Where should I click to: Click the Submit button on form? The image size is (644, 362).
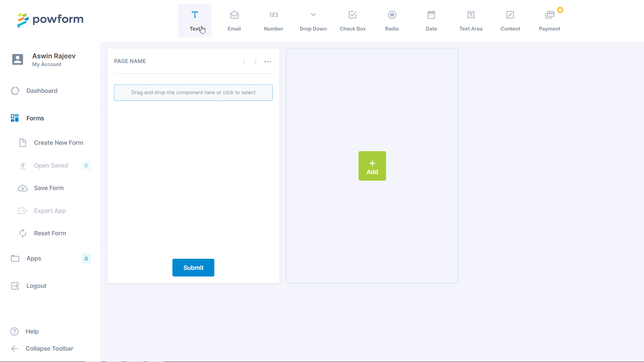tap(193, 267)
